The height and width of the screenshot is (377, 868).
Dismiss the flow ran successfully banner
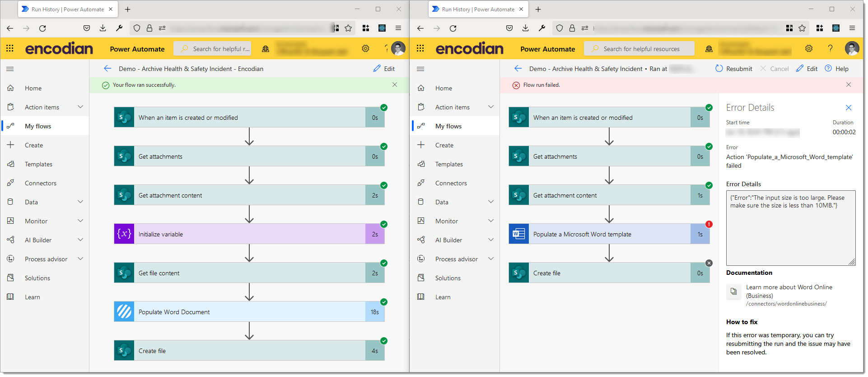[x=395, y=85]
